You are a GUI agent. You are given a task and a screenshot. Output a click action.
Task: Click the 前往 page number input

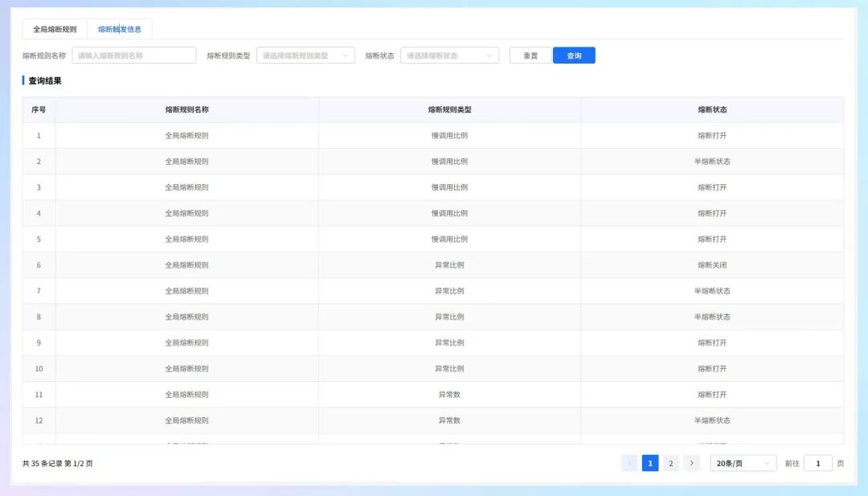click(x=817, y=463)
